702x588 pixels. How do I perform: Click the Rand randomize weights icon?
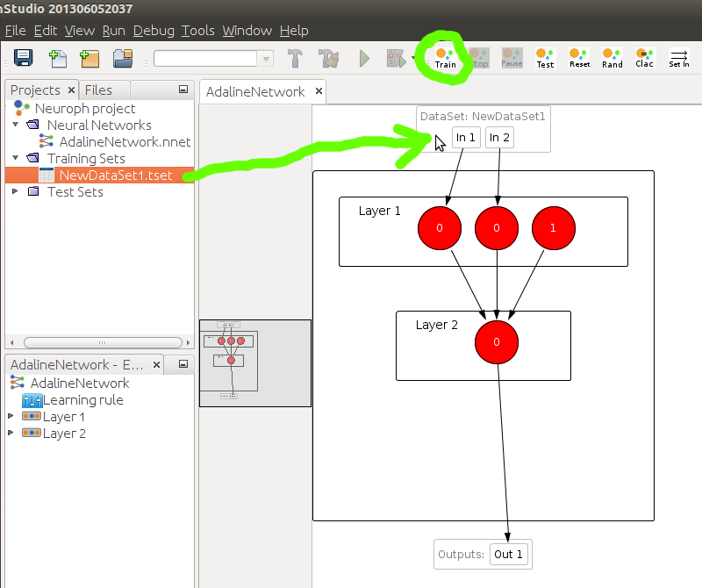[612, 59]
